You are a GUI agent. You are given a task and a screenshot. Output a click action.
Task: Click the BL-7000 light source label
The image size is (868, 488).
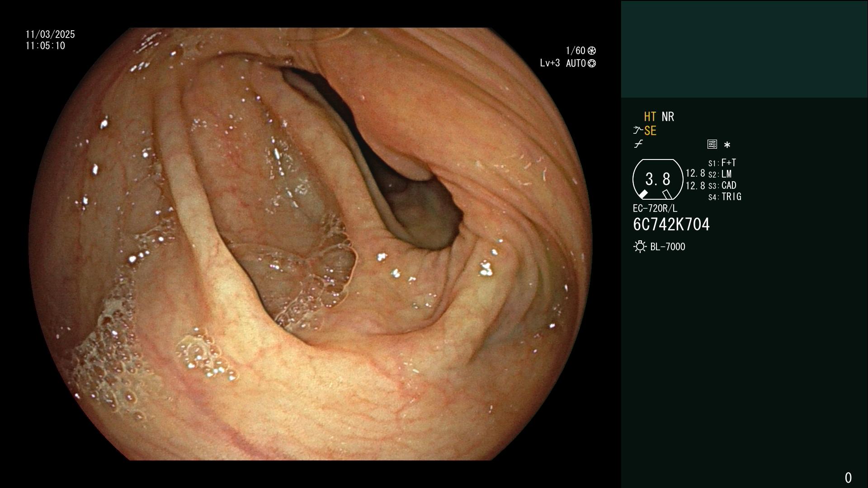(x=668, y=247)
